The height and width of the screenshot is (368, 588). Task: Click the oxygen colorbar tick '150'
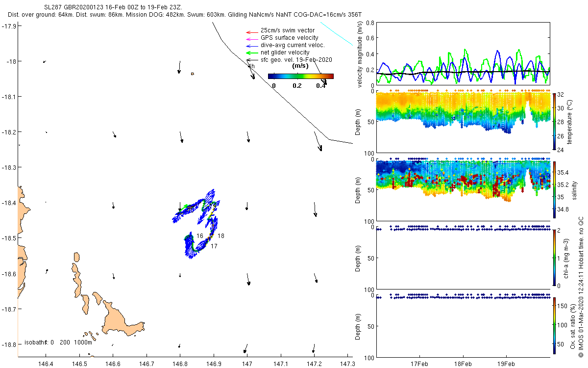(x=563, y=306)
